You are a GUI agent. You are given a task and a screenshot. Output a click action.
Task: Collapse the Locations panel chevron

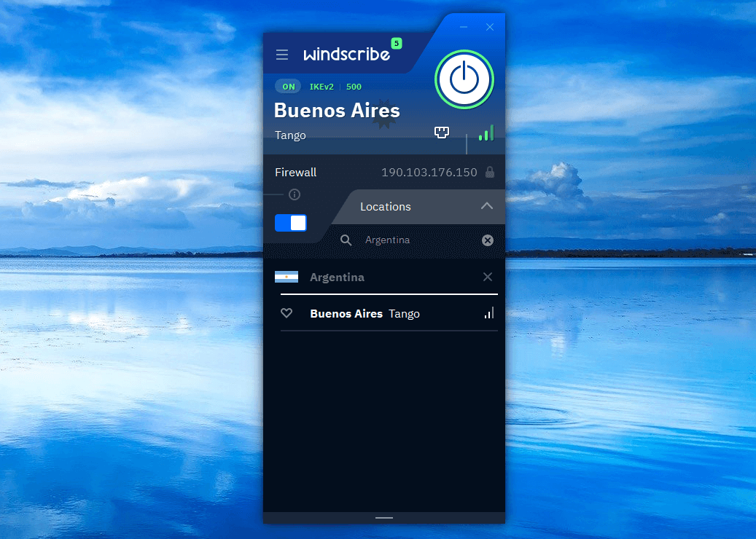[487, 206]
